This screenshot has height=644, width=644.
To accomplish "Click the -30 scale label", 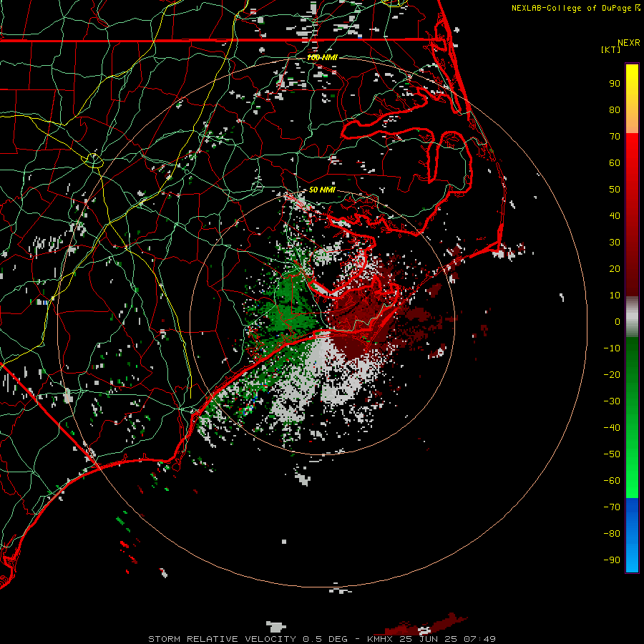I will click(x=612, y=401).
